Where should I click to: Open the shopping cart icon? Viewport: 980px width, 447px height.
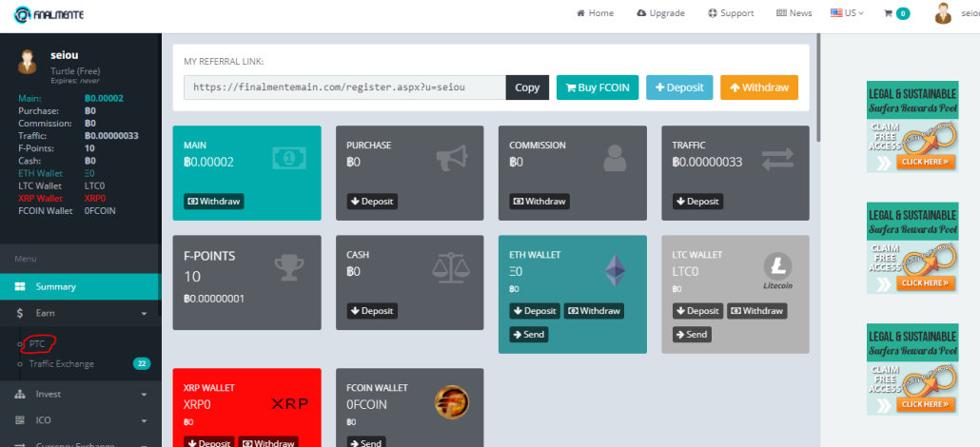888,13
